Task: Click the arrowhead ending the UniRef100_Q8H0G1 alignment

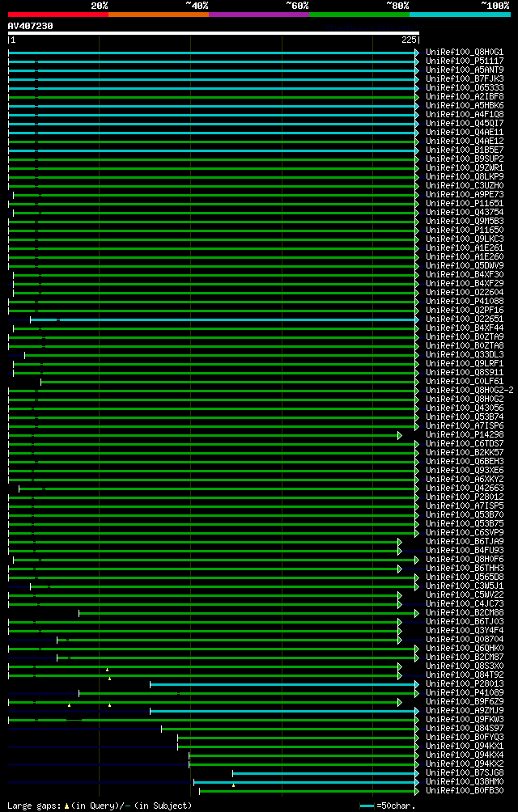Action: click(417, 53)
